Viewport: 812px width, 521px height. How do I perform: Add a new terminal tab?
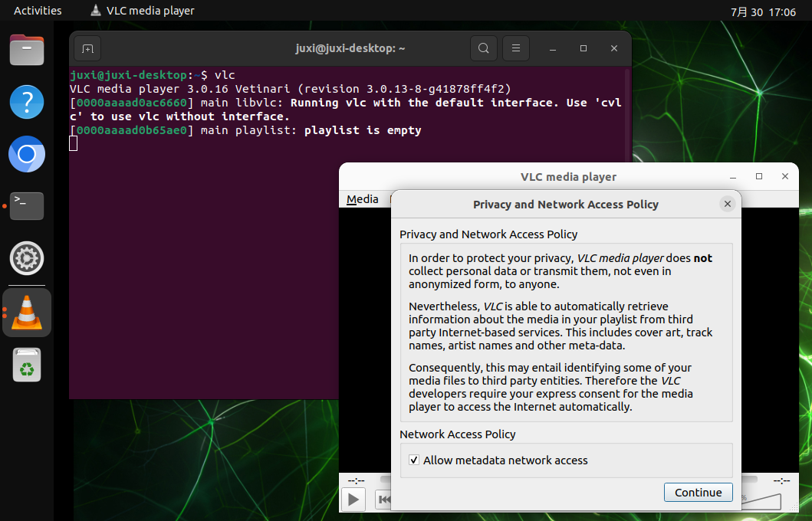(87, 48)
